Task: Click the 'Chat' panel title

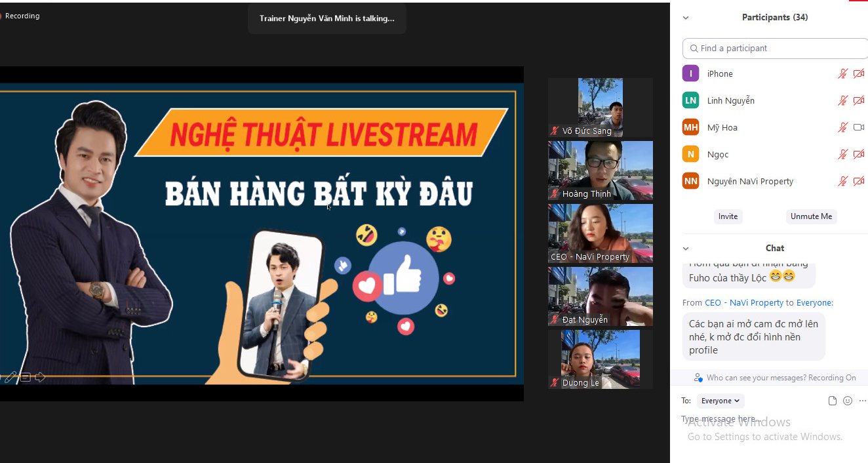Action: [x=775, y=248]
